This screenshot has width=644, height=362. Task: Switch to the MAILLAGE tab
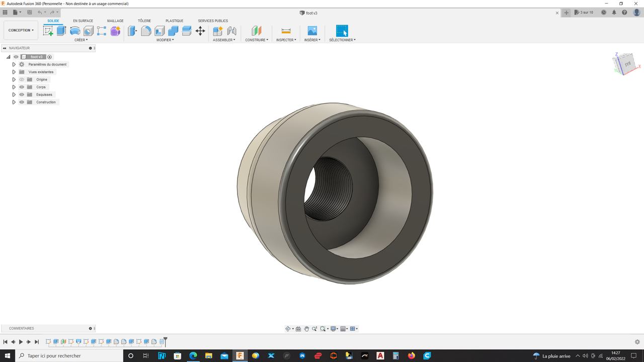[115, 21]
